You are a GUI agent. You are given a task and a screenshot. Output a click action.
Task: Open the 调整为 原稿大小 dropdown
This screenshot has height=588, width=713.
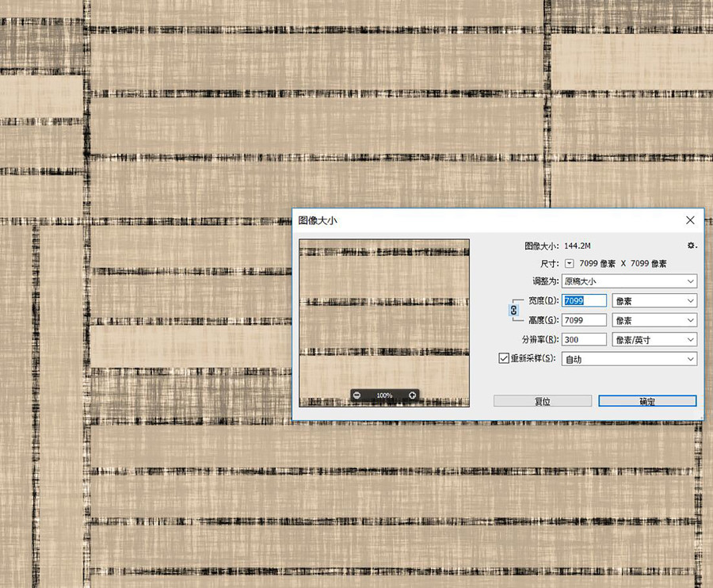pos(629,281)
